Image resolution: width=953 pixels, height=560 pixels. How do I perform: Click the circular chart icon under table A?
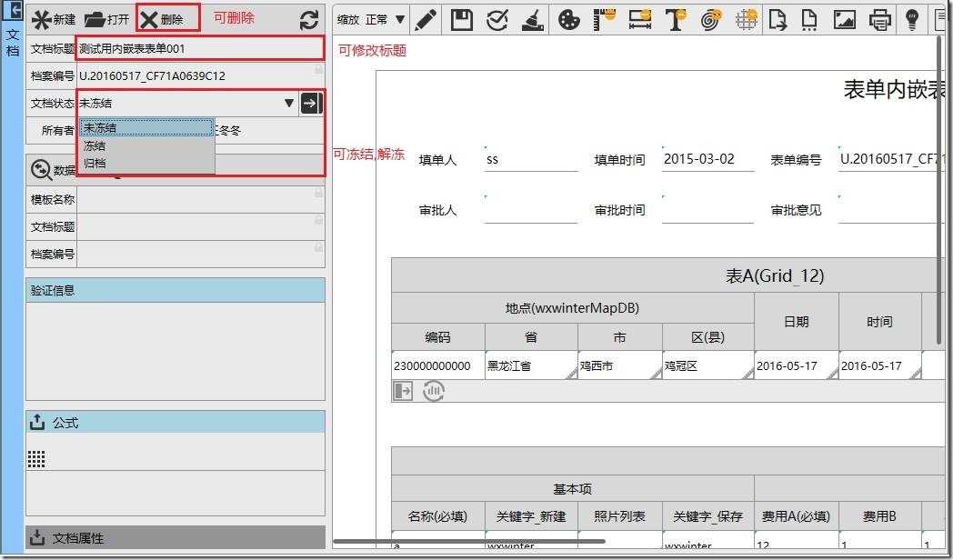point(434,391)
